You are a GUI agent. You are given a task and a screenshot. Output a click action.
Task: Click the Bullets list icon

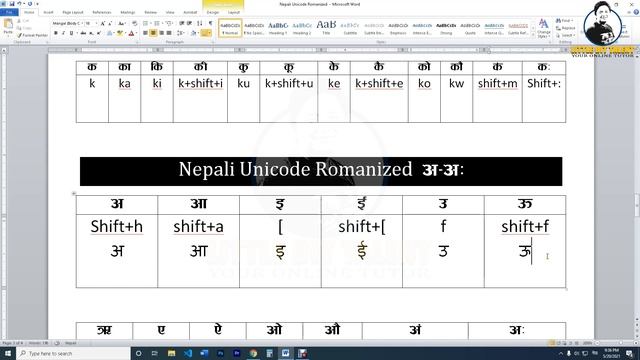146,23
